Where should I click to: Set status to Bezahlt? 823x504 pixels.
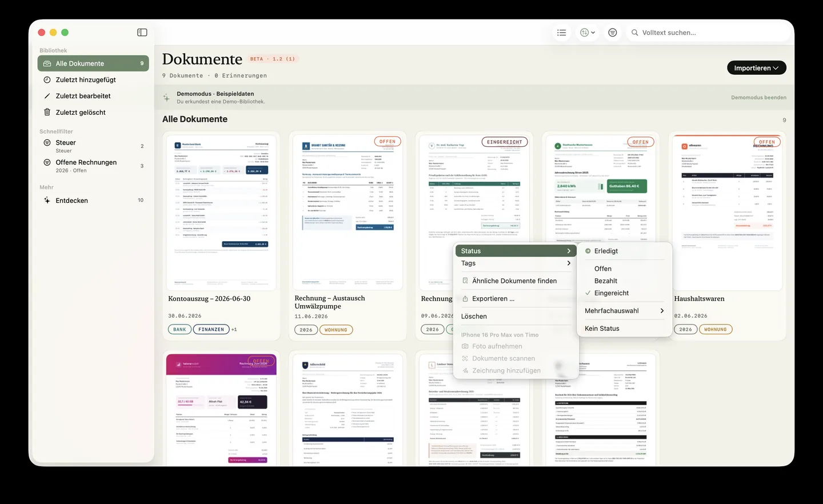(624, 281)
